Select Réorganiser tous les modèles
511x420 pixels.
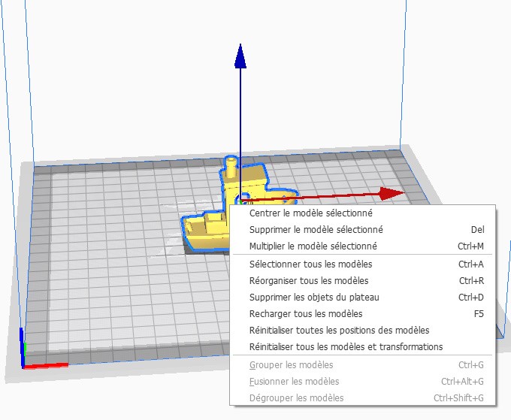363,281
